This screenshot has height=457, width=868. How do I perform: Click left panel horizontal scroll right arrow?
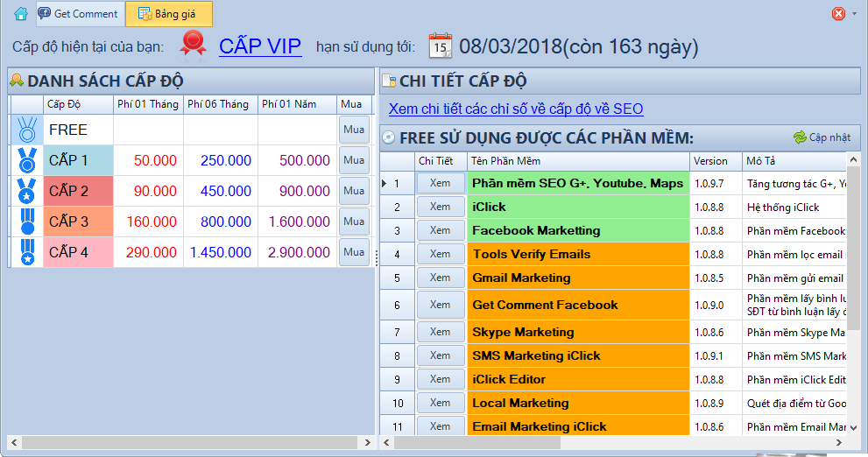(367, 443)
